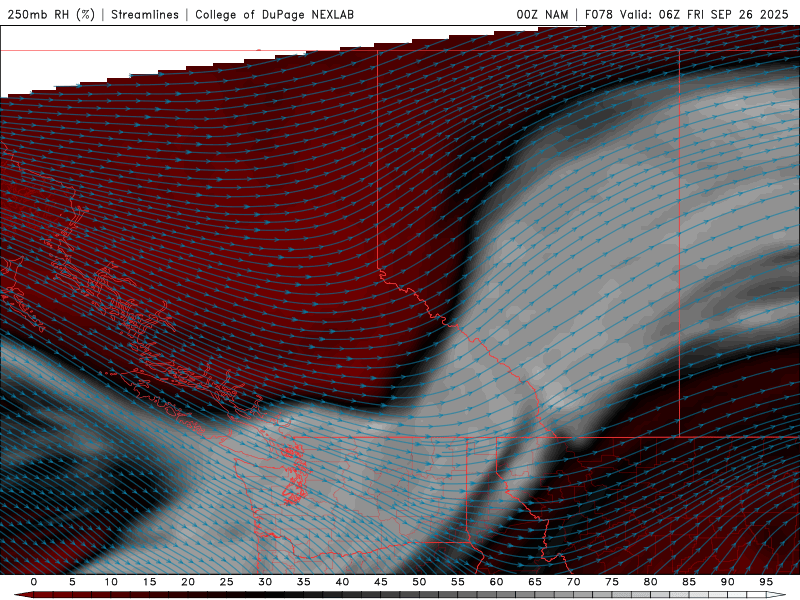The width and height of the screenshot is (800, 600).
Task: Click the 'Valid: 06Z FRI SEP 26 2025' text
Action: pyautogui.click(x=704, y=14)
